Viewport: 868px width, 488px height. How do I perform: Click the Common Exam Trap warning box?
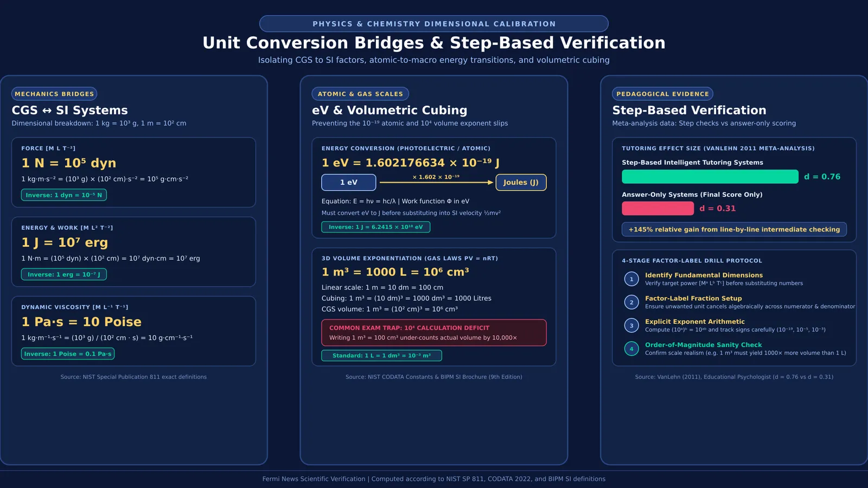(x=434, y=332)
